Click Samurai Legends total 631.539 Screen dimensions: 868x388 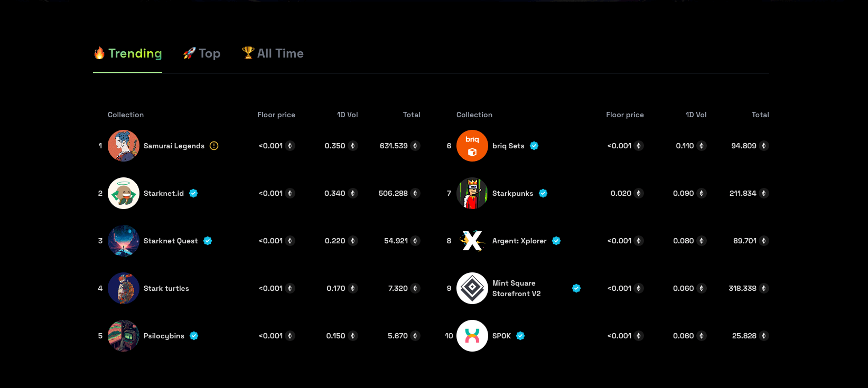point(394,146)
